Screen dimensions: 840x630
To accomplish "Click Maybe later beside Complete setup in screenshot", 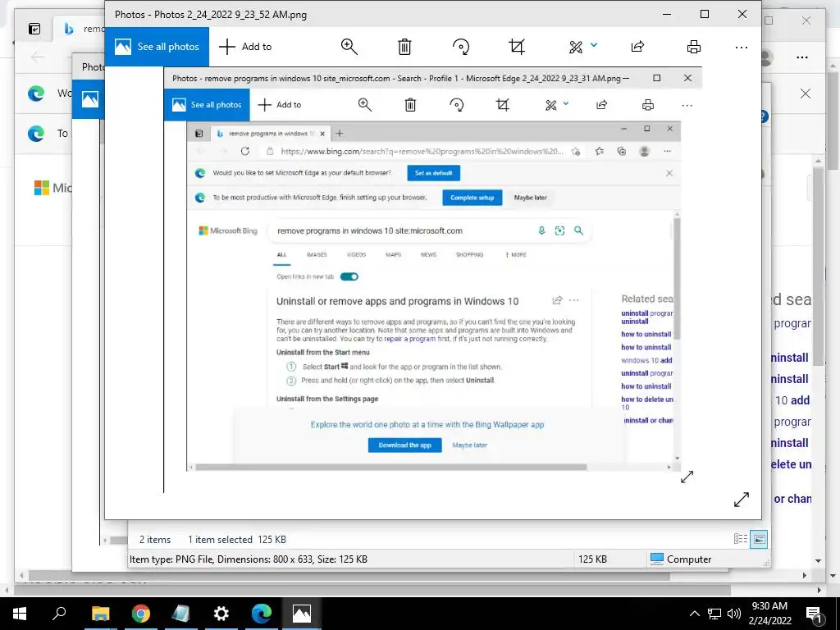I will (531, 198).
